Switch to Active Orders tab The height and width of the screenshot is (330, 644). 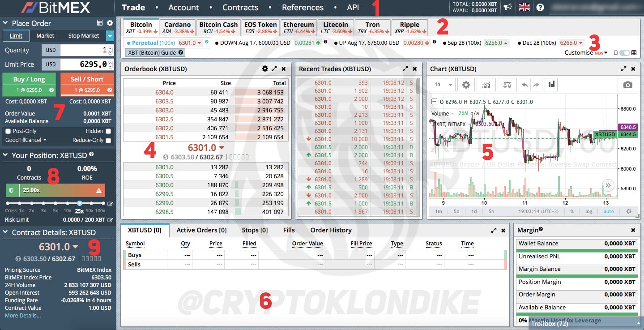click(x=201, y=230)
